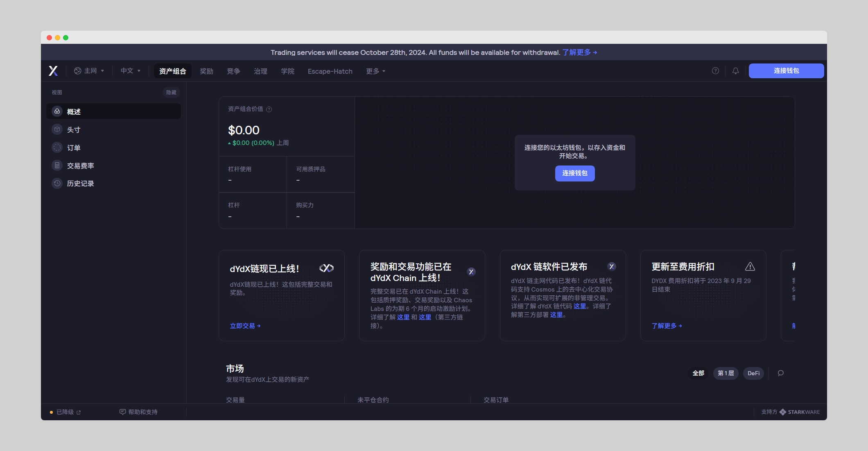This screenshot has height=451, width=868.
Task: Follow the 了解更多 link in the banner
Action: pyautogui.click(x=580, y=52)
